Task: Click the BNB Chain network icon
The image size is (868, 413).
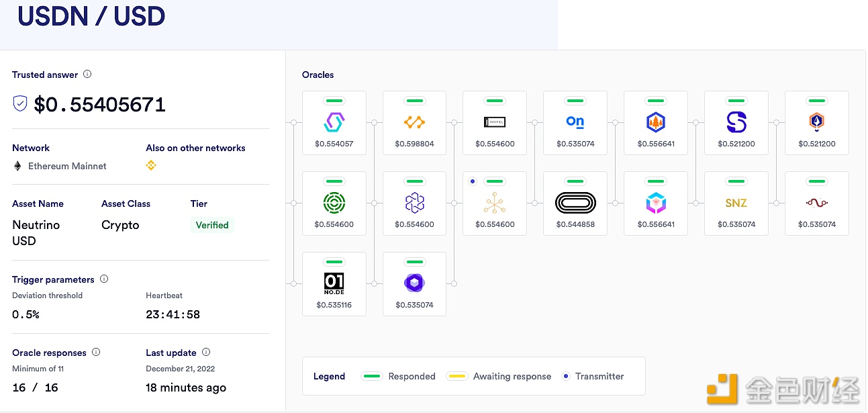Action: point(151,165)
